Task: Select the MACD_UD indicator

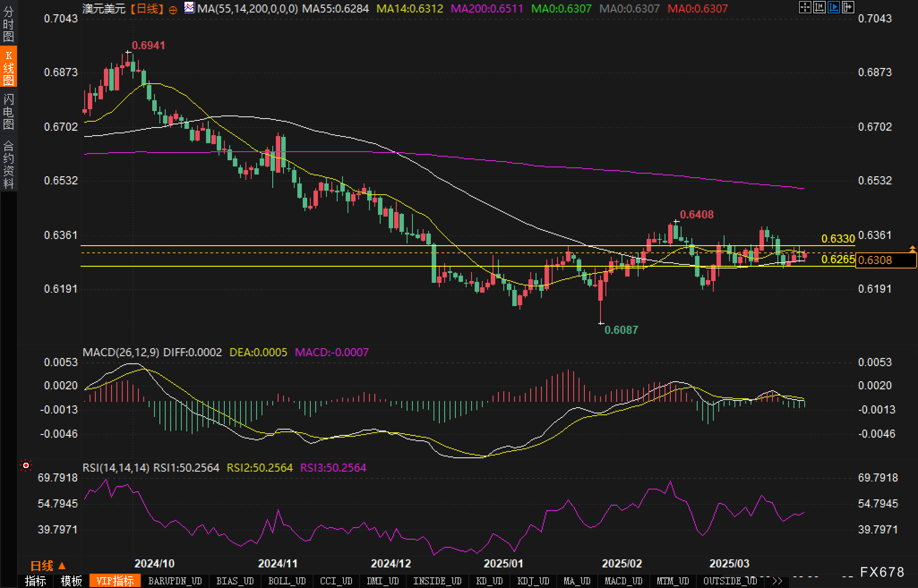Action: 623,581
